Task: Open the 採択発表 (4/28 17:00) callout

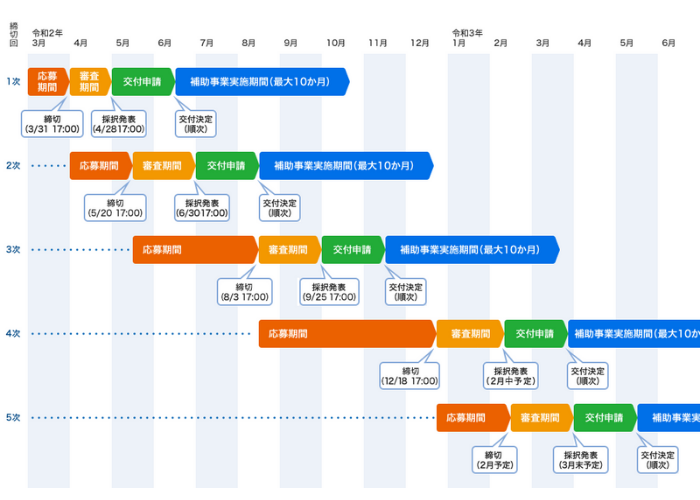Action: [x=118, y=123]
